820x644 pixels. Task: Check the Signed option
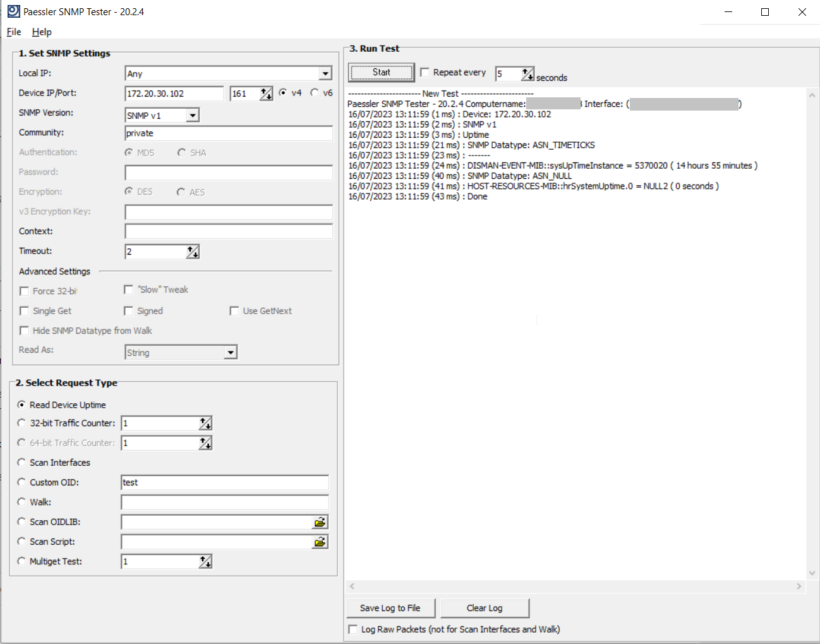128,311
